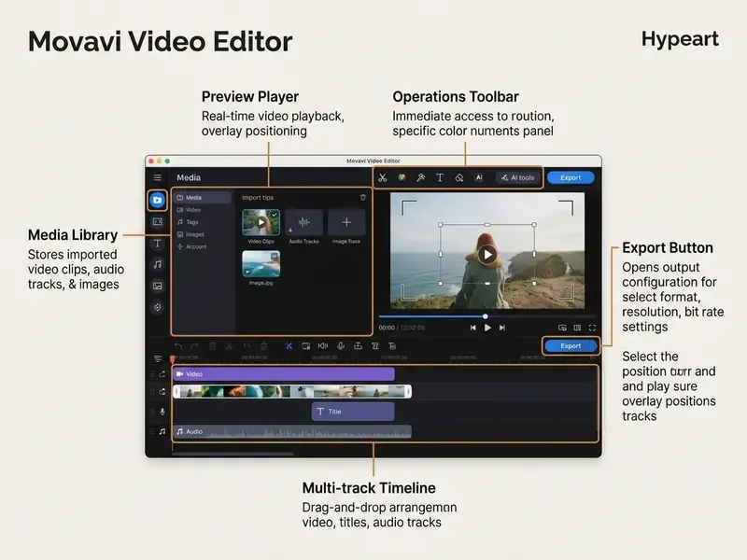Toggle the top Video track visibility icon

pos(162,374)
